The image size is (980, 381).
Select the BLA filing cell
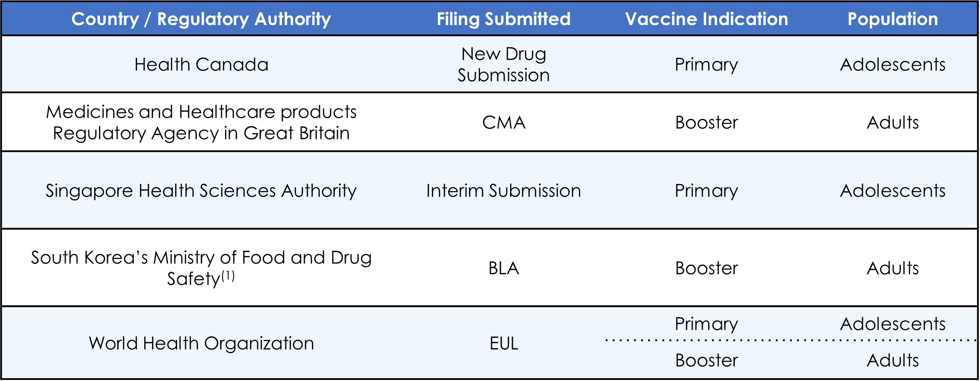click(x=504, y=268)
